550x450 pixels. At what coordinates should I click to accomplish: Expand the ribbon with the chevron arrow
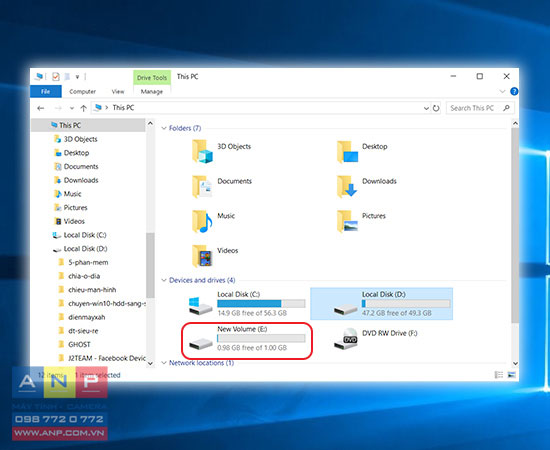pos(502,91)
